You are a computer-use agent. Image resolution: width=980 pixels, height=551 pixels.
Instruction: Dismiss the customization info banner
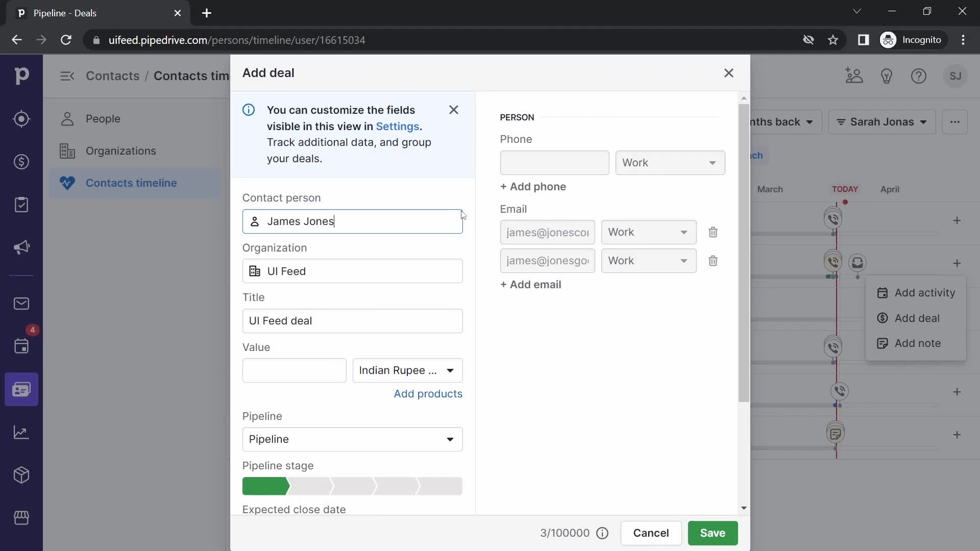[454, 110]
